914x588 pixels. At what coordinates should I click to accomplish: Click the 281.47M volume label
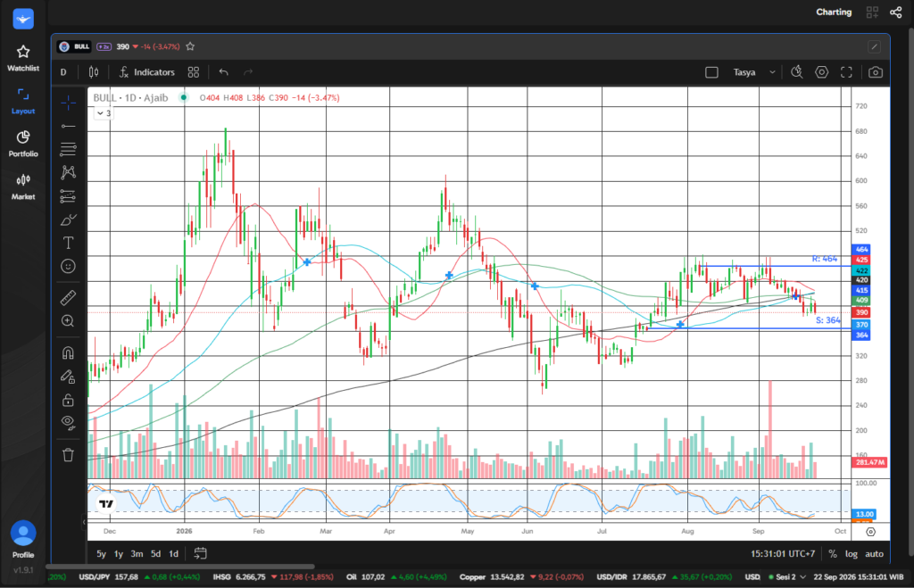(869, 462)
